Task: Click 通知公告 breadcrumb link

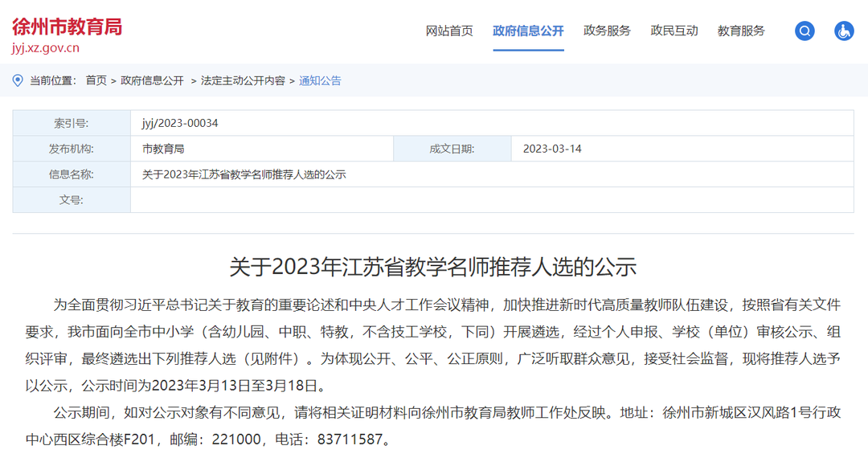Action: pos(320,81)
